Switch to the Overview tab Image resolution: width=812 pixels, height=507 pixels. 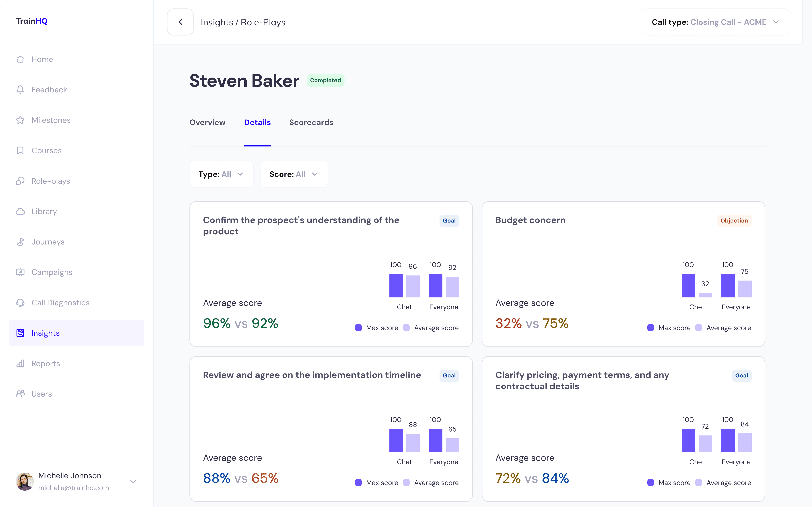coord(207,122)
